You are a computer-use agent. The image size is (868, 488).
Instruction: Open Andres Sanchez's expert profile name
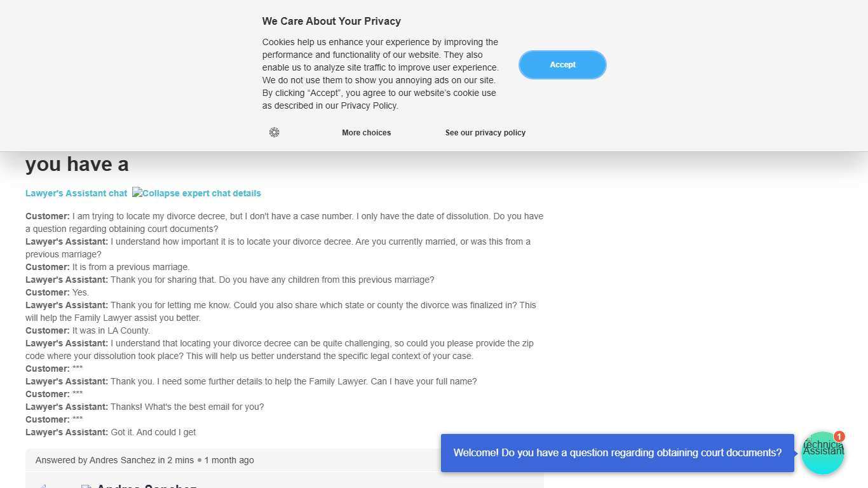click(x=146, y=485)
